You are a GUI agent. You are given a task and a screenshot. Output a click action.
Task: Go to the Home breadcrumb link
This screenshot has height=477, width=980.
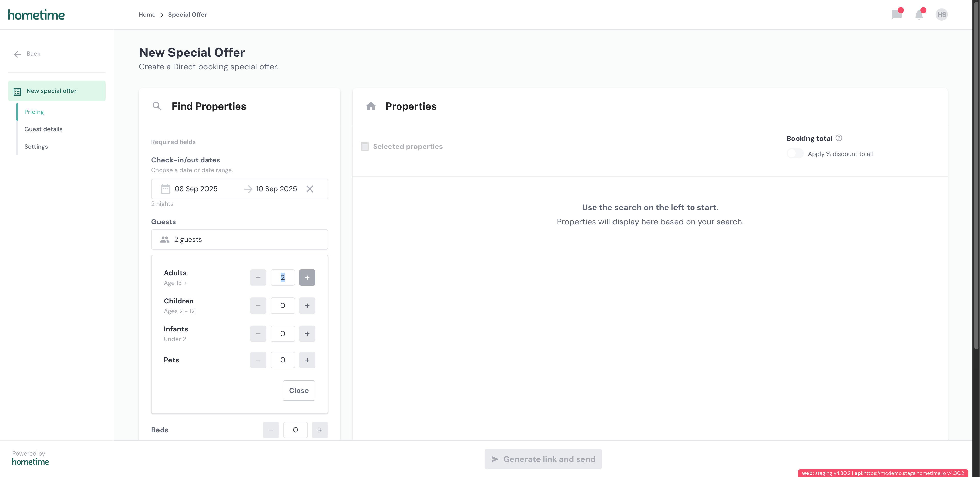point(147,15)
